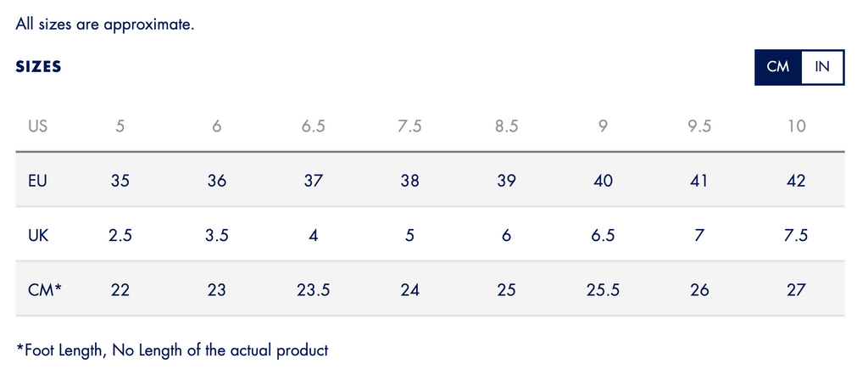Click EU size 38 cell
This screenshot has height=375, width=868.
(409, 181)
